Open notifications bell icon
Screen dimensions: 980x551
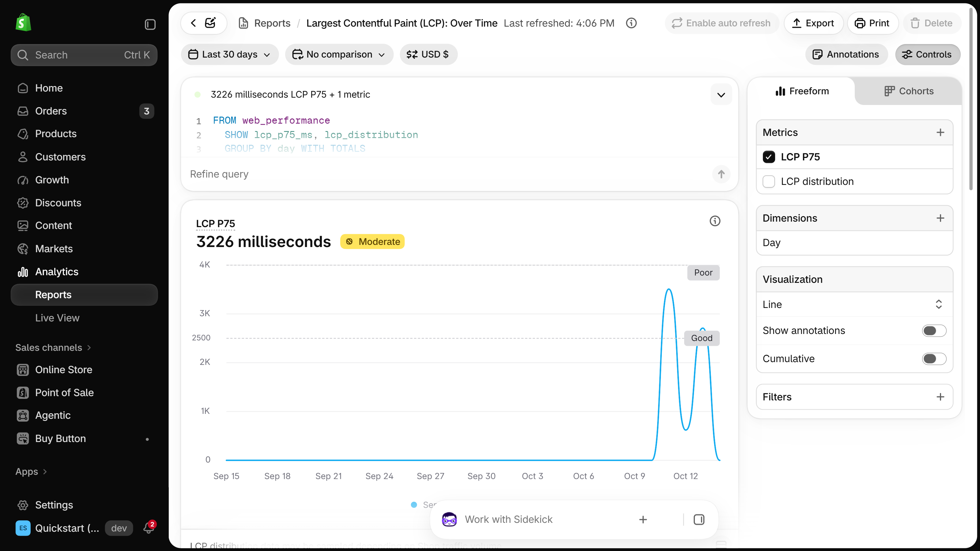point(148,528)
